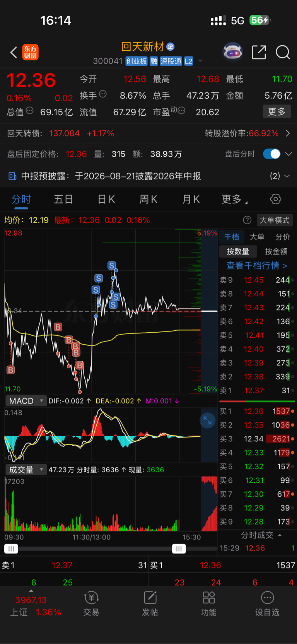Switch to the 分时 tab
This screenshot has width=297, height=644.
click(21, 199)
